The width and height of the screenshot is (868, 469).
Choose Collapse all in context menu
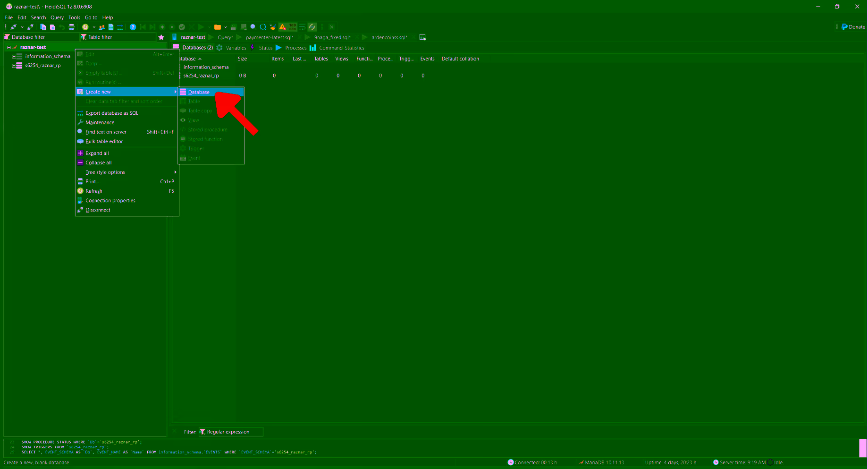[127, 162]
